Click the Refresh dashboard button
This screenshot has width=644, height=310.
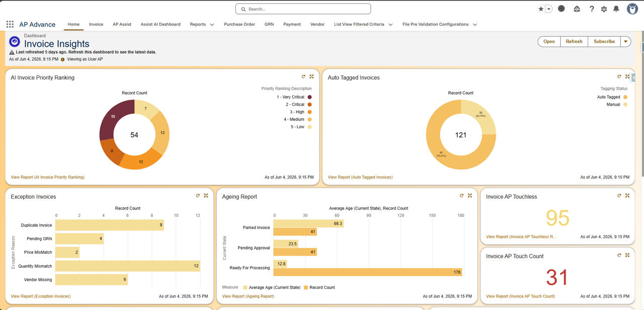pos(574,42)
